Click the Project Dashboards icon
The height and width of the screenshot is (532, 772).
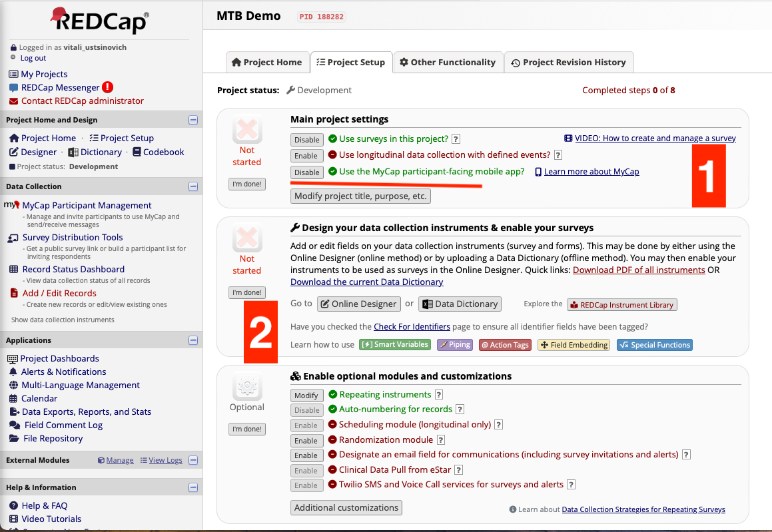point(13,359)
